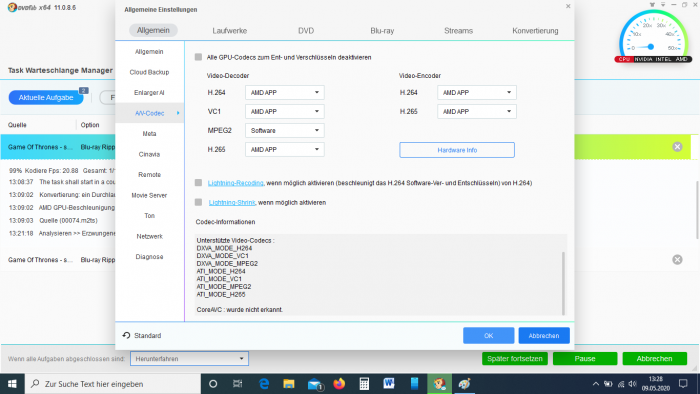Viewport: 700px width, 394px height.
Task: Enable Lightning-Recoding checkbox
Action: (198, 182)
